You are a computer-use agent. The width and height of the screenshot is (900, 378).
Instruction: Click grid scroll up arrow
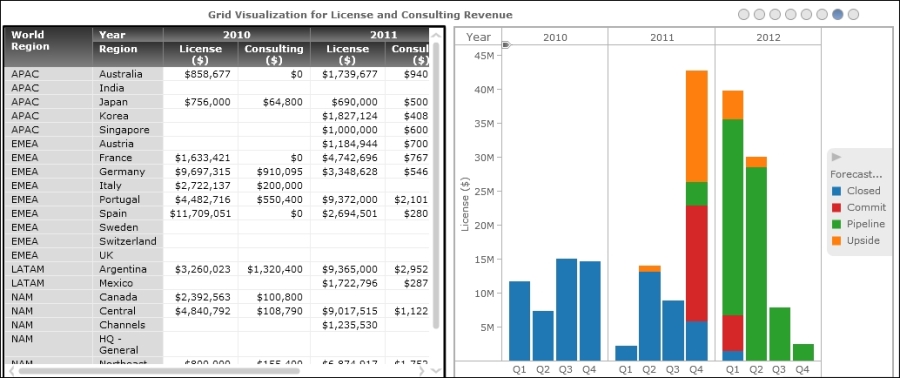(436, 34)
